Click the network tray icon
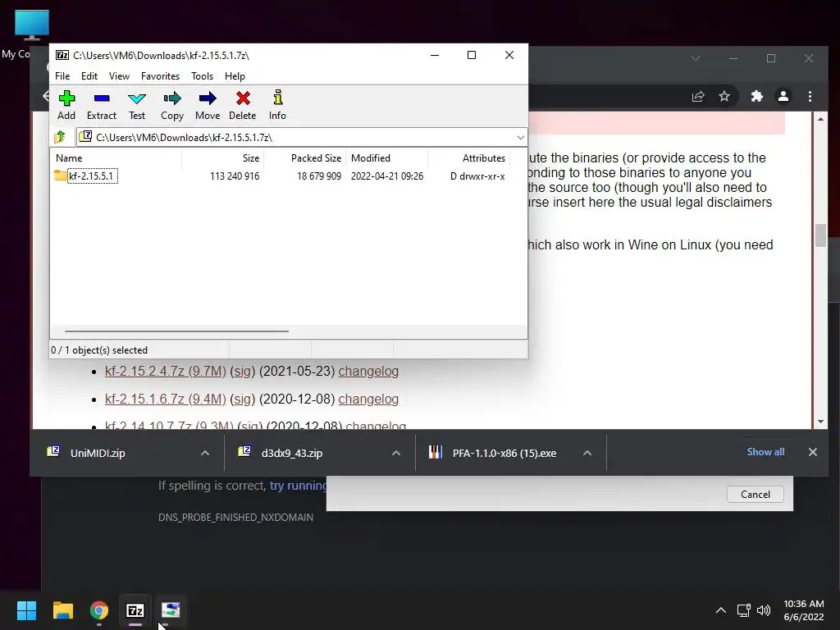This screenshot has height=630, width=840. pos(743,610)
